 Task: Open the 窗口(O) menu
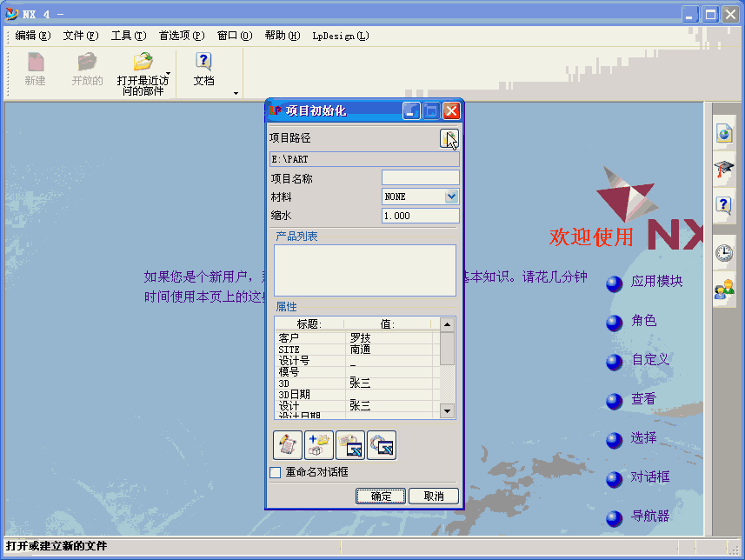pos(235,36)
